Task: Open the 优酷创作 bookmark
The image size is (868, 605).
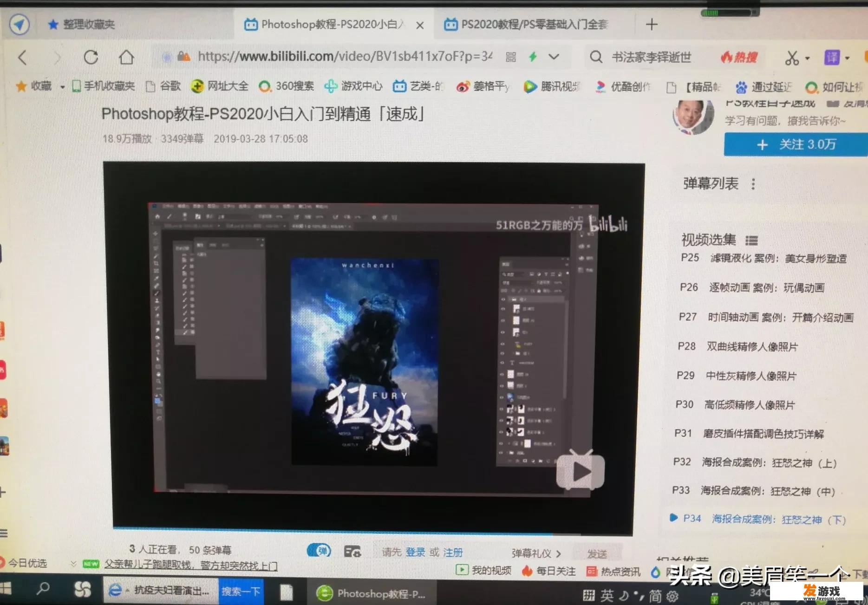Action: (623, 86)
